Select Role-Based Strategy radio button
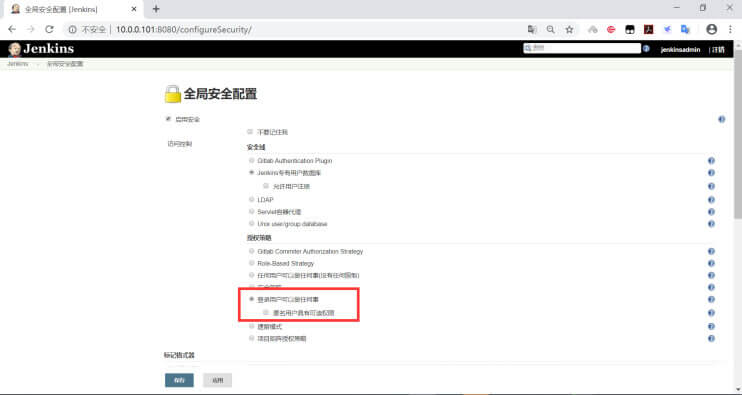 (252, 263)
